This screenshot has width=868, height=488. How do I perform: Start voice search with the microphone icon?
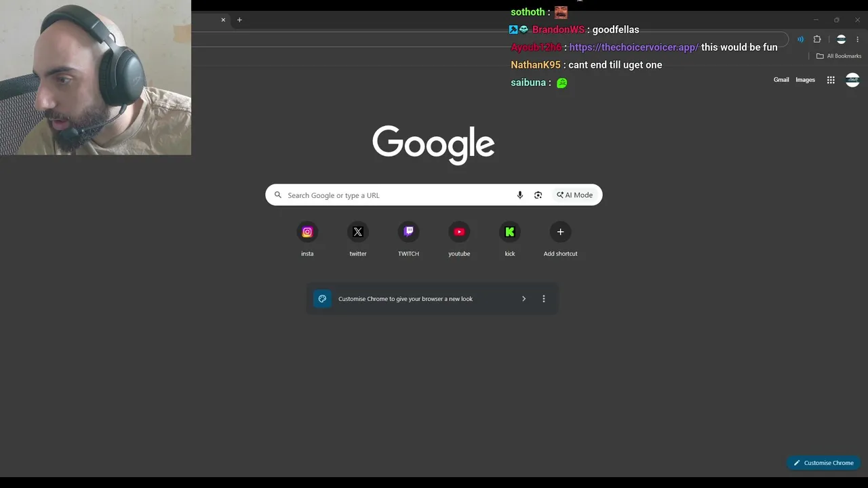point(520,195)
